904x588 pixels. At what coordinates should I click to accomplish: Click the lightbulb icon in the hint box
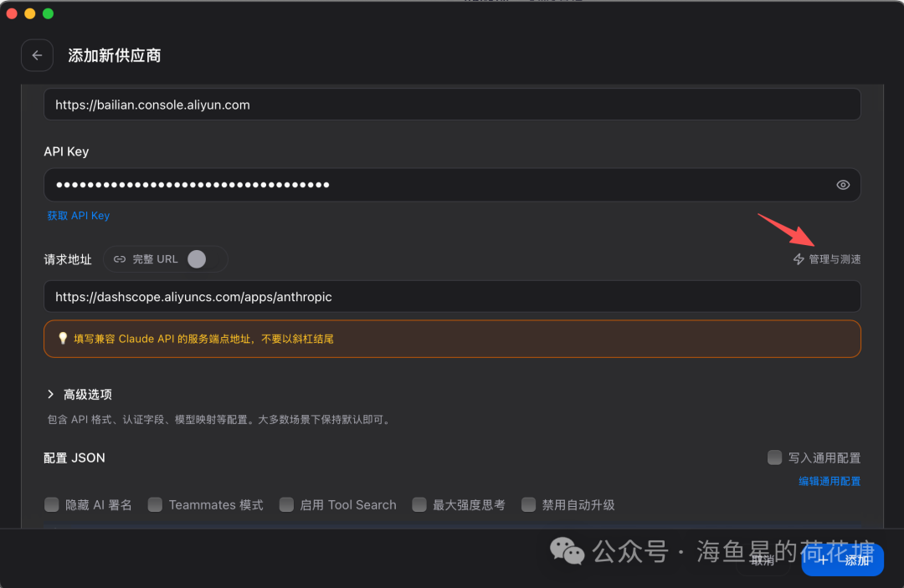[x=63, y=338]
